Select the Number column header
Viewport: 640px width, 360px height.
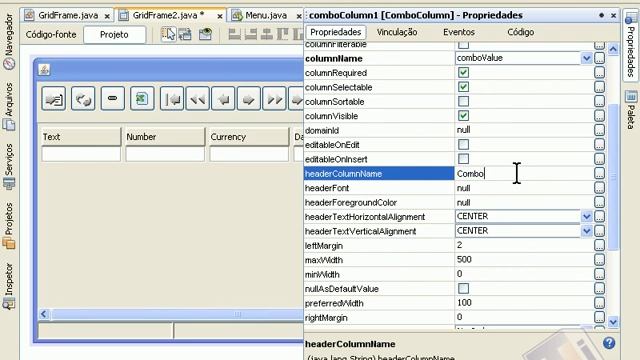[165, 137]
